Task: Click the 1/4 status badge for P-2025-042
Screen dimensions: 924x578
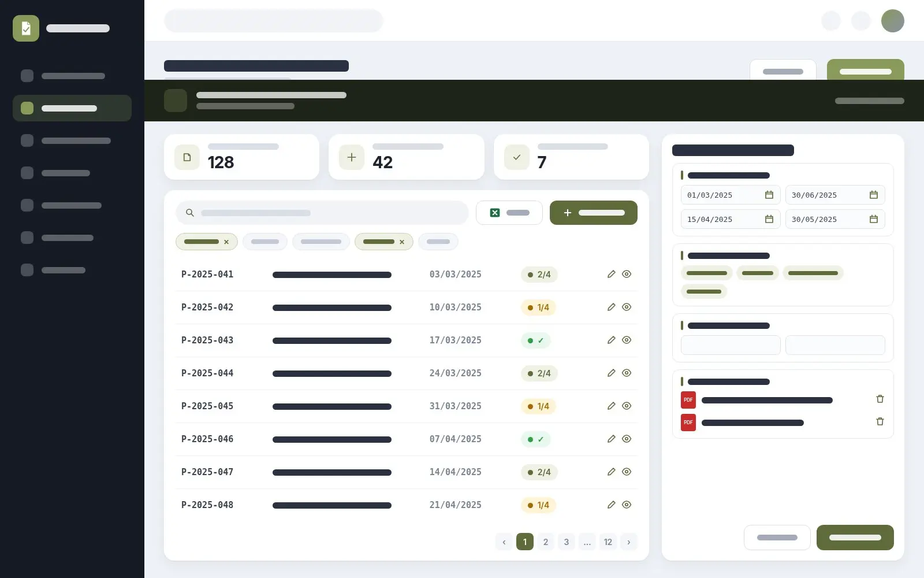Action: (538, 307)
